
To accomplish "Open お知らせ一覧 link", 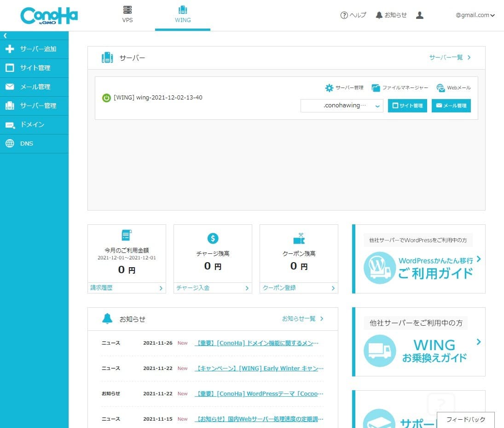I will (302, 319).
